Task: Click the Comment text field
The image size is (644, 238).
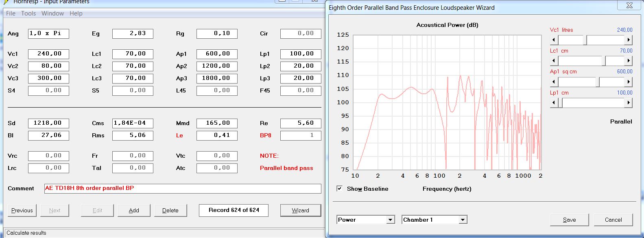Action: pos(183,188)
